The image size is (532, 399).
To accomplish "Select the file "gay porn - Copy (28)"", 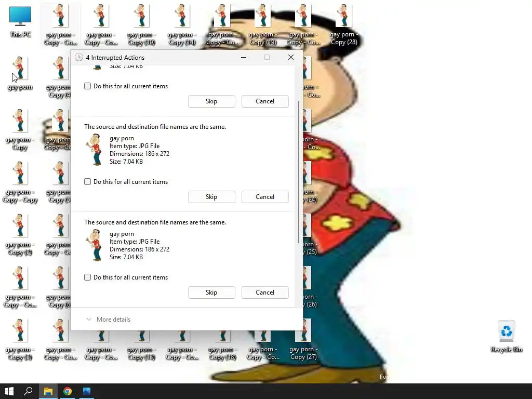I will pyautogui.click(x=344, y=25).
